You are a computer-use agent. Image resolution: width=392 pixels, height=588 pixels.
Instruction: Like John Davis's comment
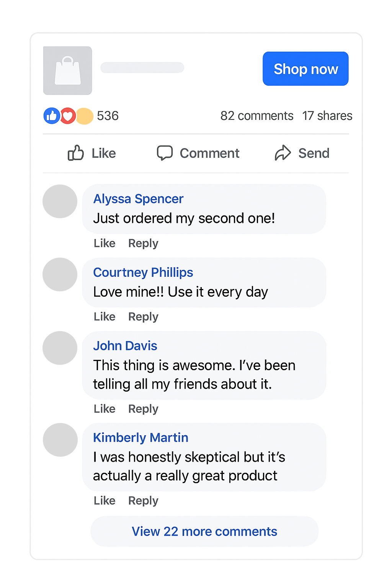click(x=104, y=408)
